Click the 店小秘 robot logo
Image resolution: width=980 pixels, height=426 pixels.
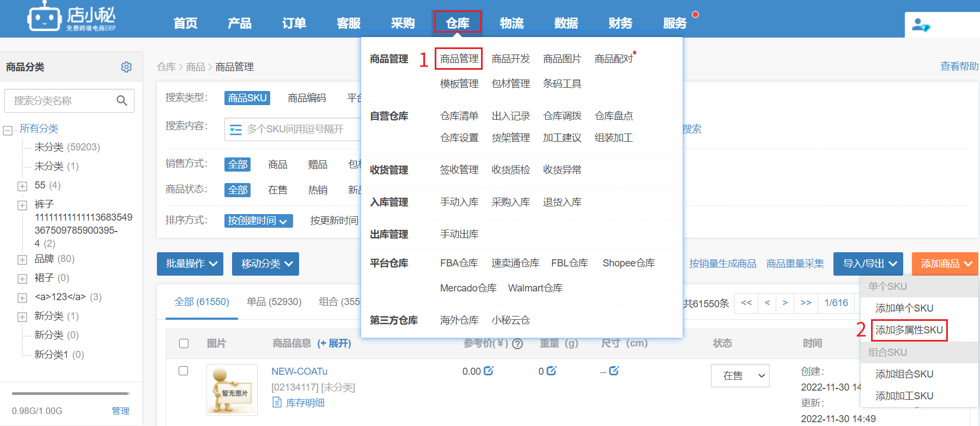point(44,17)
